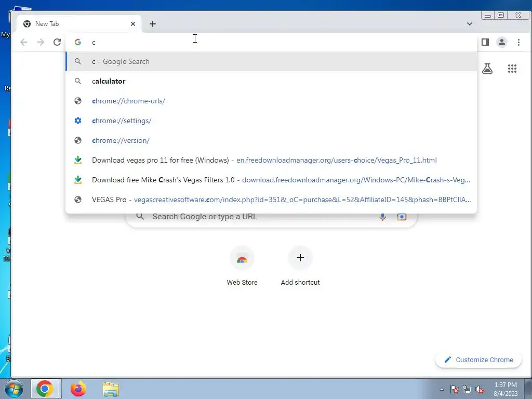Click the muted volume tray icon
This screenshot has height=399, width=532.
[x=480, y=389]
